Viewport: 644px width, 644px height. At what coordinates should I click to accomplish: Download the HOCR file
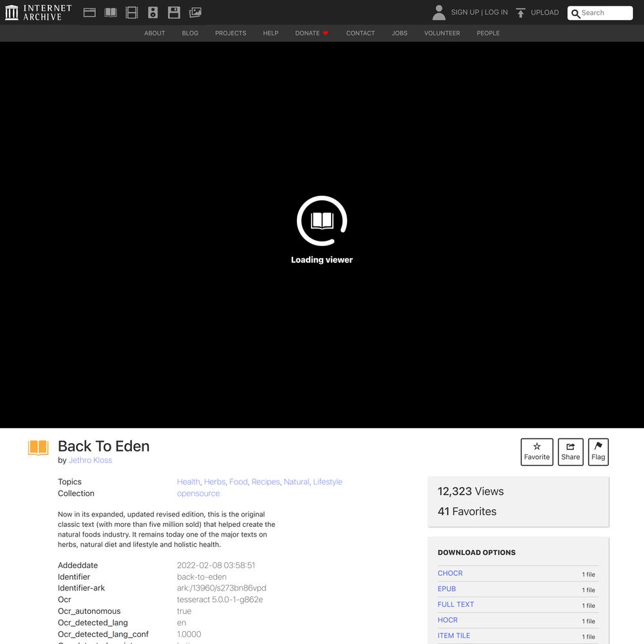[448, 620]
